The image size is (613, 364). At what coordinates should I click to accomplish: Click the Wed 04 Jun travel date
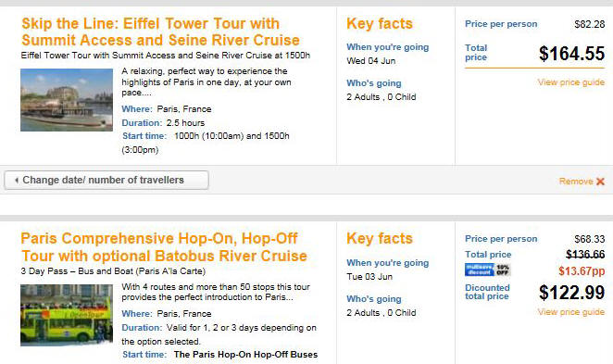371,61
